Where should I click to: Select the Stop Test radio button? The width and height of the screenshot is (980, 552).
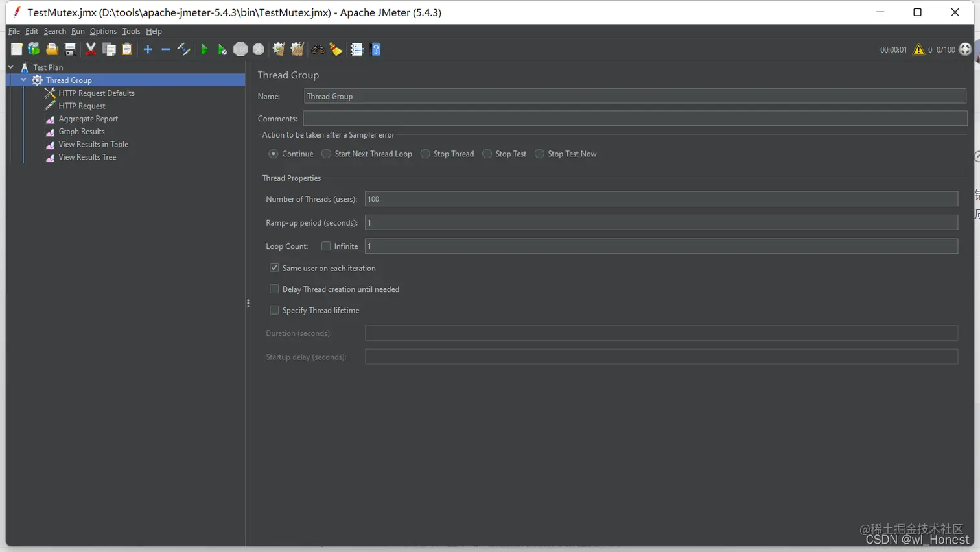(x=487, y=154)
